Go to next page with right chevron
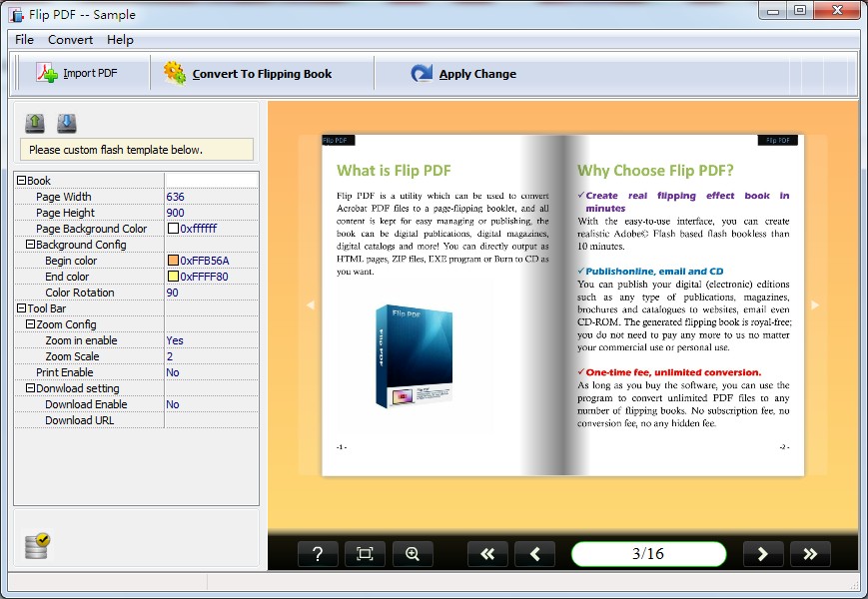Viewport: 868px width, 599px height. pos(763,554)
